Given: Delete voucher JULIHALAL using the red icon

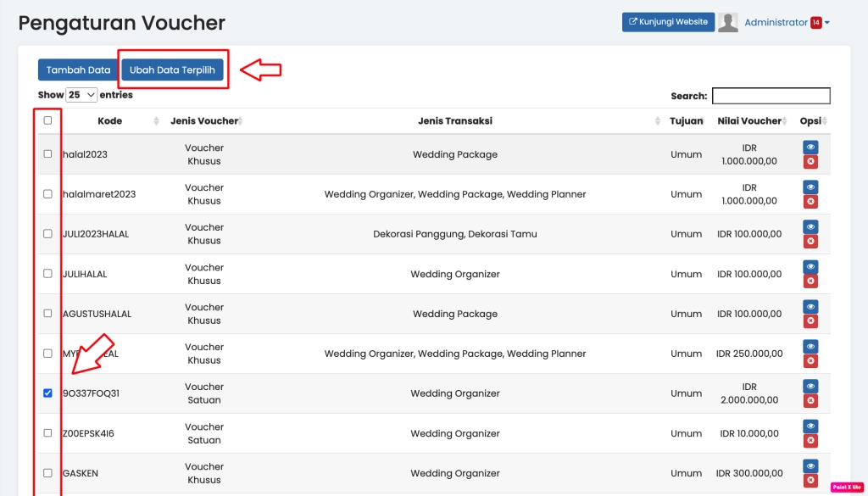Looking at the screenshot, I should click(x=810, y=281).
